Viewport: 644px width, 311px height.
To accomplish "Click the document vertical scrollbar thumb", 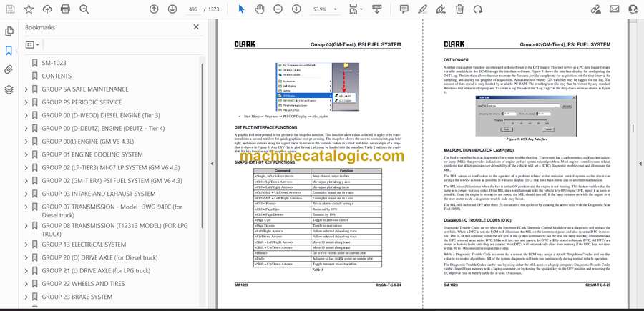I will click(633, 129).
